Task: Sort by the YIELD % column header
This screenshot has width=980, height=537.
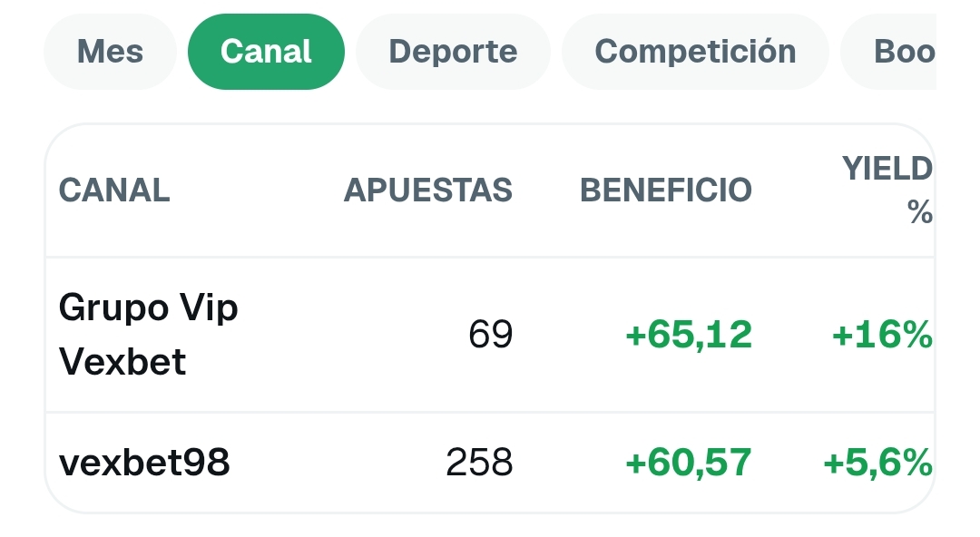Action: pos(887,190)
